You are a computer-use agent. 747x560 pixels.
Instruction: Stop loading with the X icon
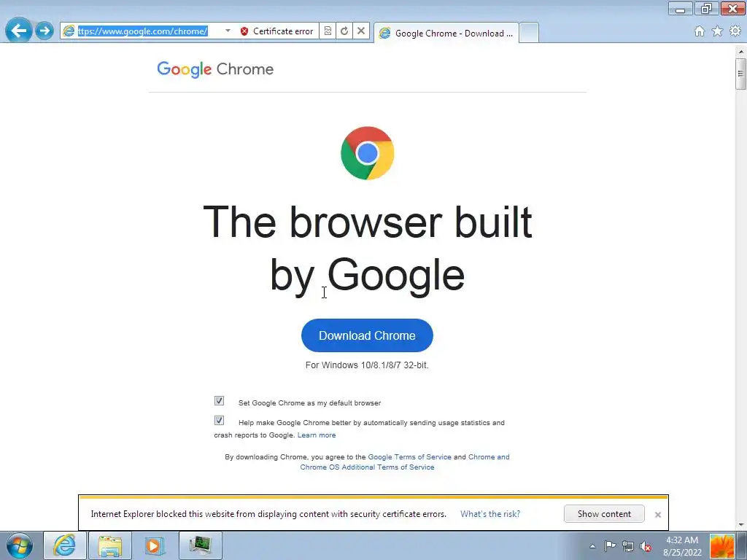pos(361,31)
